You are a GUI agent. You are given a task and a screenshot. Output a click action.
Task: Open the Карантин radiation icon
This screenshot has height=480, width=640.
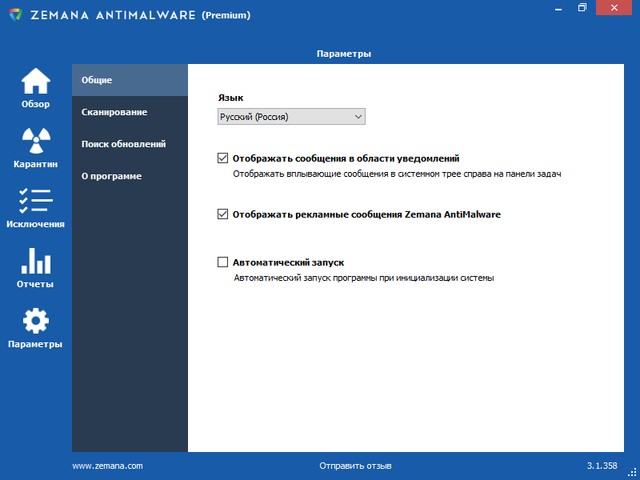[35, 141]
